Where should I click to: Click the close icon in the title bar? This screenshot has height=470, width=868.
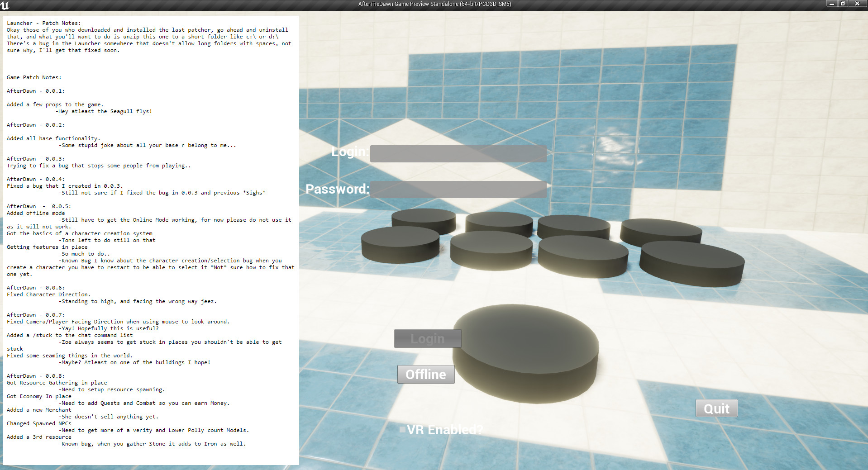pos(857,3)
